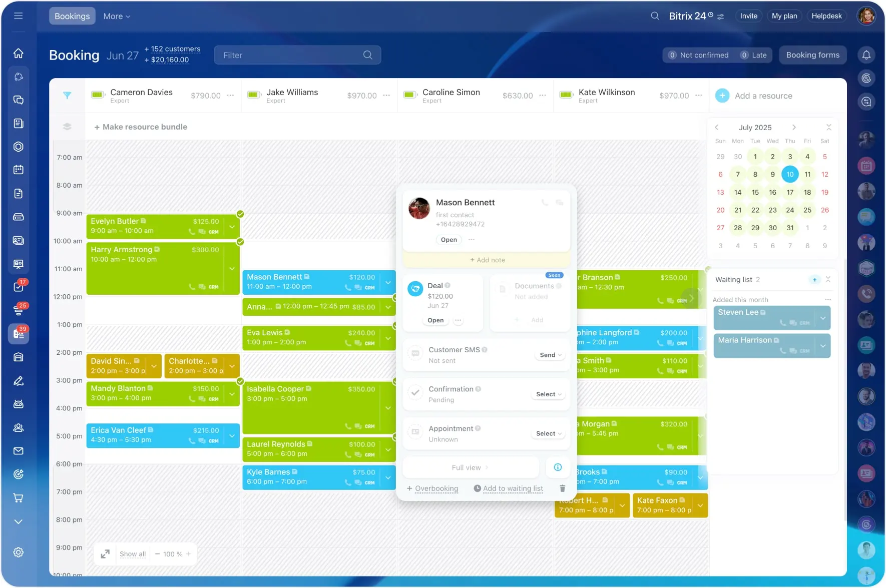The width and height of the screenshot is (886, 588).
Task: Click the Add to waiting list link
Action: 513,488
